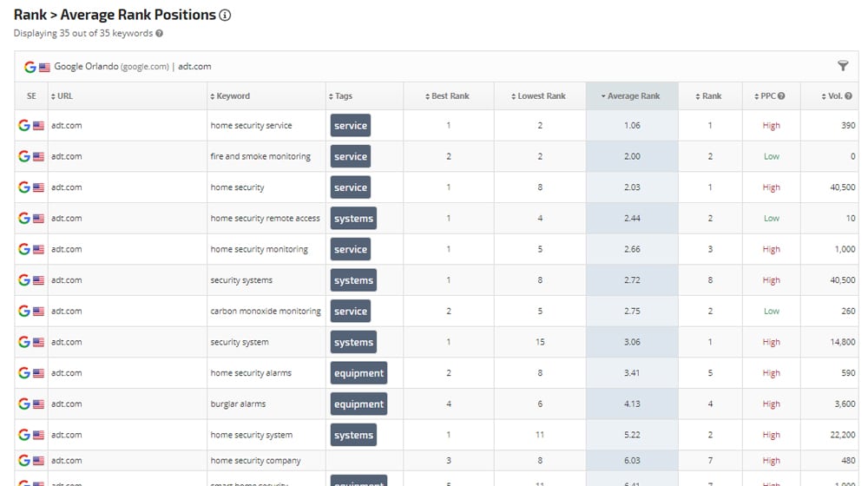Screen dimensions: 868x486
Task: Click US flag in Google Orlando header
Action: pos(44,67)
